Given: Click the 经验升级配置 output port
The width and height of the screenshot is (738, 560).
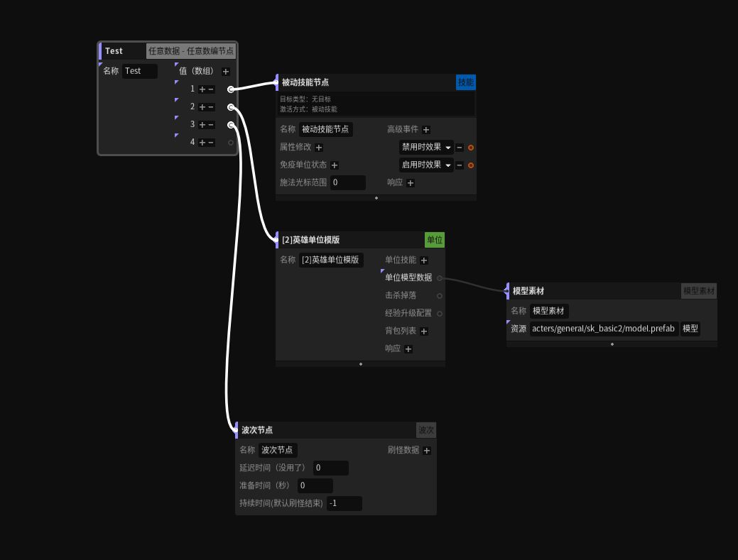Looking at the screenshot, I should click(440, 314).
